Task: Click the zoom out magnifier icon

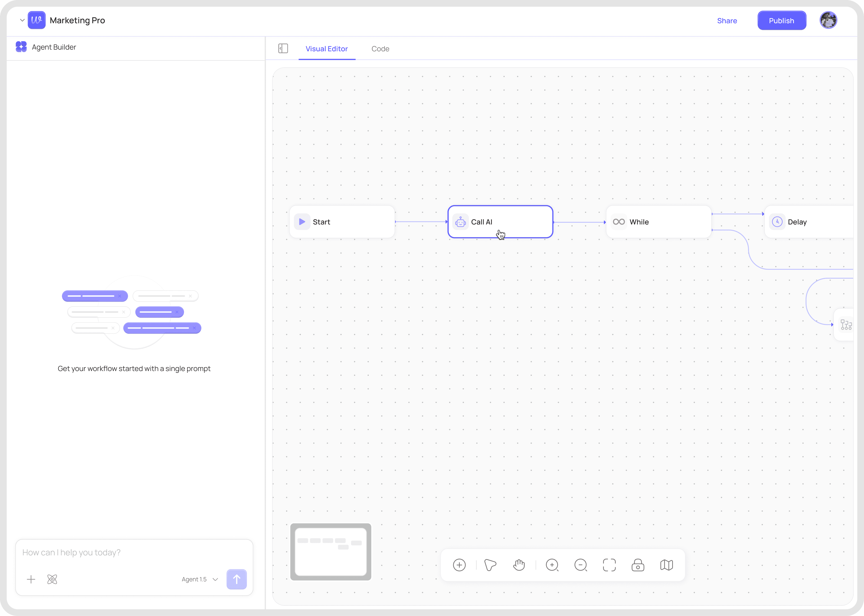Action: [581, 565]
